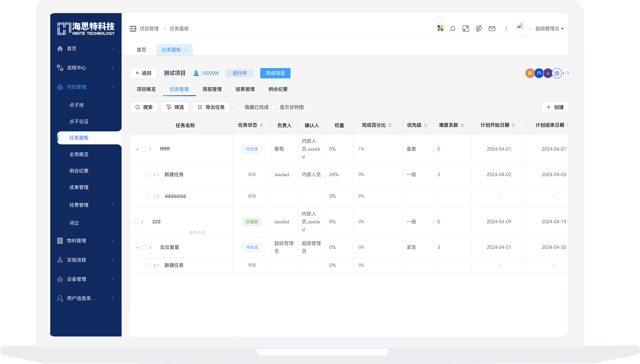Image resolution: width=640 pixels, height=364 pixels.
Task: Check task 1.1 新建任务 checkbox
Action: click(148, 175)
